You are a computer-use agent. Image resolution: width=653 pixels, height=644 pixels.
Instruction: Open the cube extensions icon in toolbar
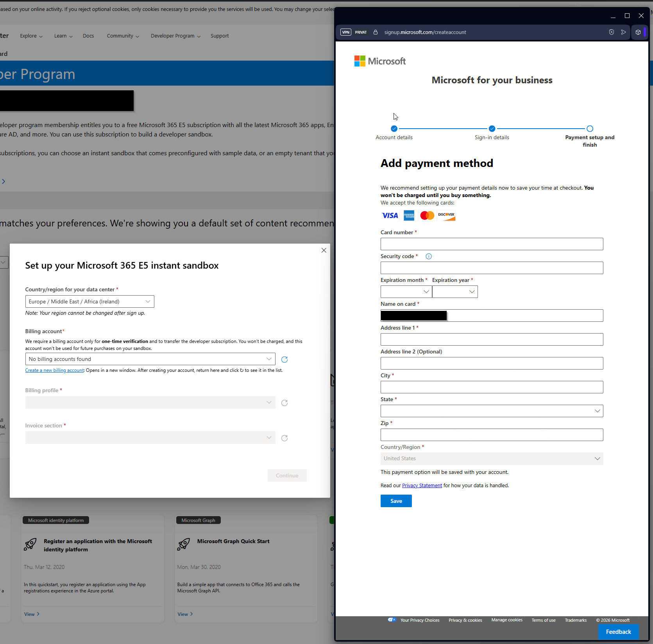pyautogui.click(x=638, y=32)
